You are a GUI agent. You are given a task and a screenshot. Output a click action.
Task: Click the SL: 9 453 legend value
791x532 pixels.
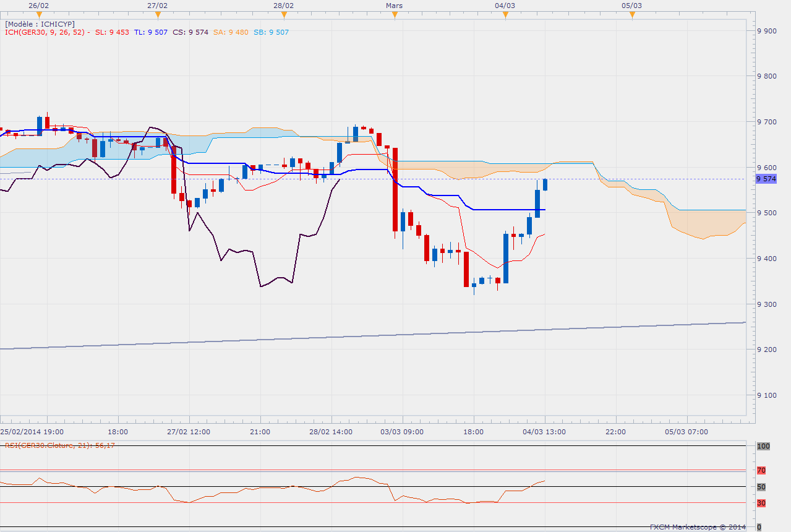point(112,32)
